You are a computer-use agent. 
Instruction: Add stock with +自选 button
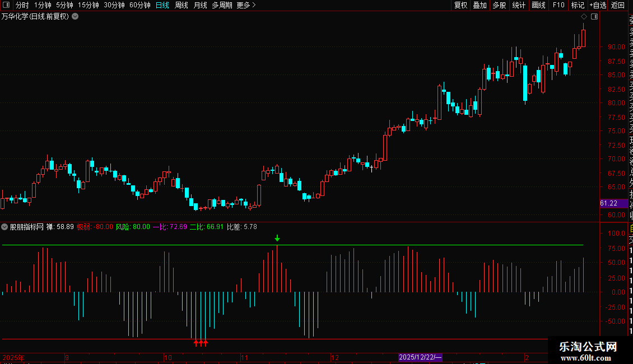tap(598, 5)
